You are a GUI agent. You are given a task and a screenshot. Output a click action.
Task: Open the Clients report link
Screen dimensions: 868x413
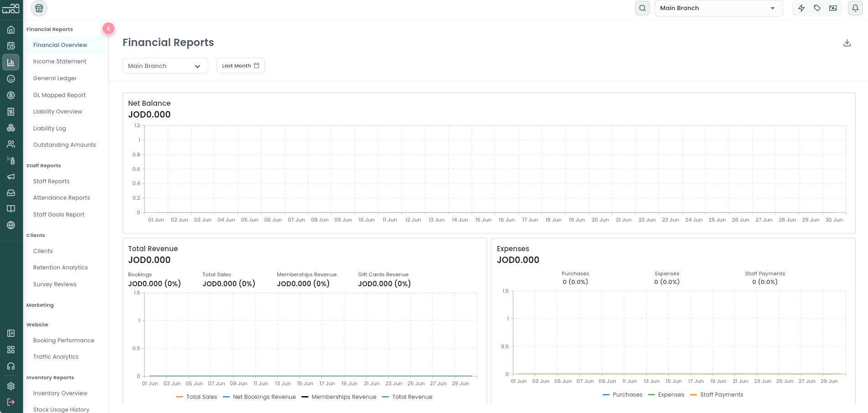coord(43,251)
